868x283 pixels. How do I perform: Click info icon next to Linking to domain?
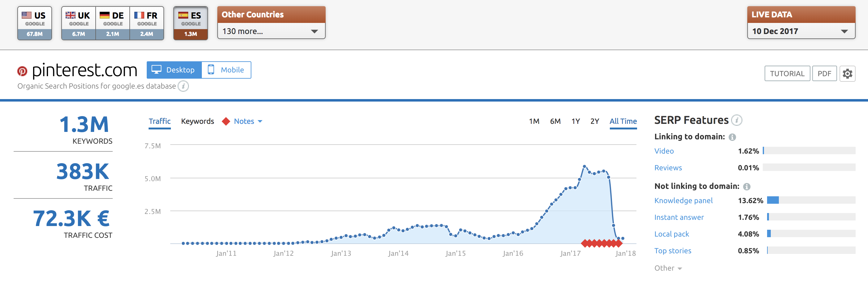coord(732,137)
